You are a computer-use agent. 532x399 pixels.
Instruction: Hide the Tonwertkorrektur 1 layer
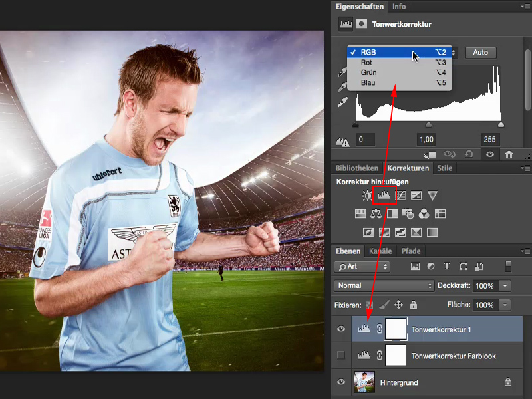click(341, 329)
